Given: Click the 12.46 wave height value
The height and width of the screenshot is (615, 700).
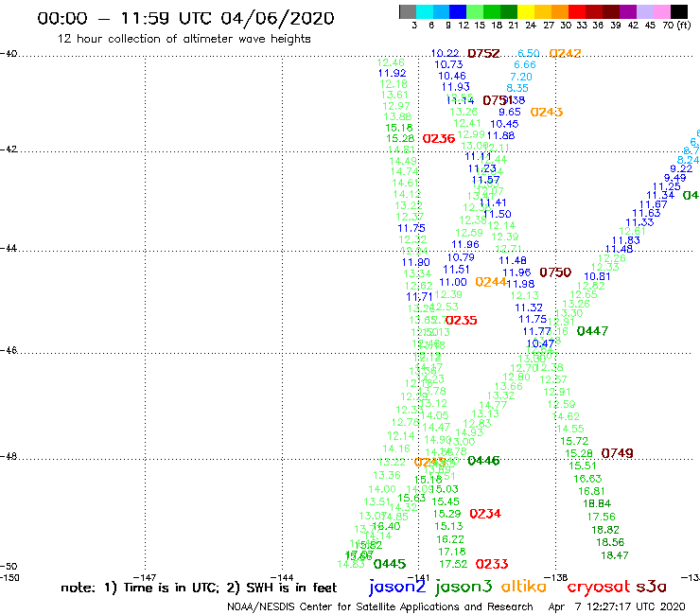Looking at the screenshot, I should click(x=391, y=62).
